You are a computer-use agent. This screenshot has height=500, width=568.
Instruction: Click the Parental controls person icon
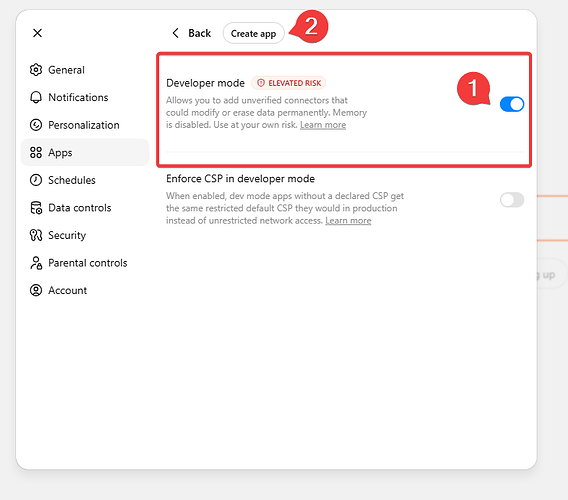(36, 263)
